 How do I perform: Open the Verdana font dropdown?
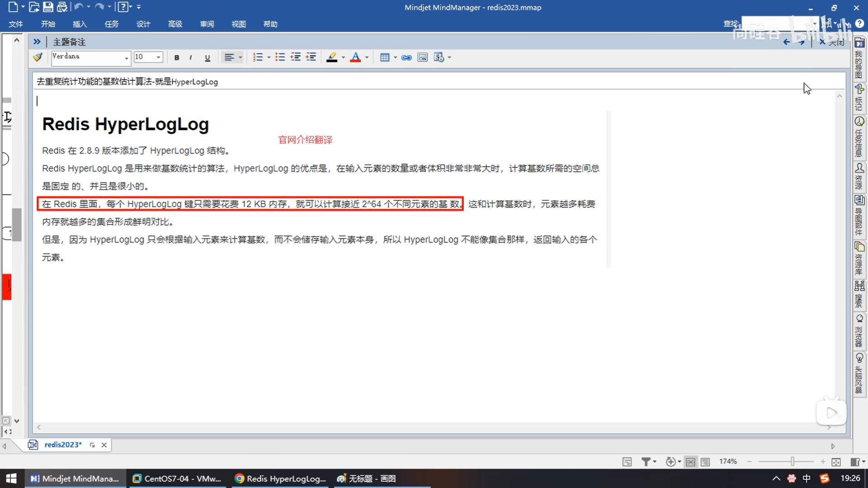click(x=126, y=57)
